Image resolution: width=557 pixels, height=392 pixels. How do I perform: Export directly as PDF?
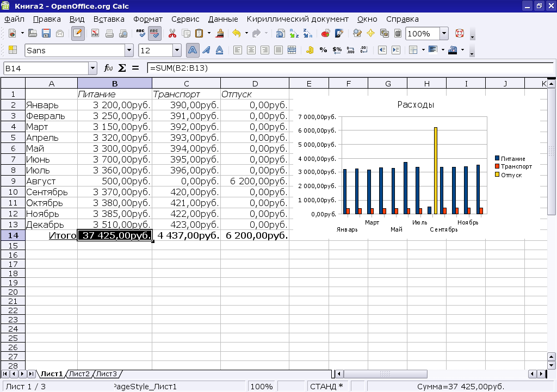tap(95, 34)
